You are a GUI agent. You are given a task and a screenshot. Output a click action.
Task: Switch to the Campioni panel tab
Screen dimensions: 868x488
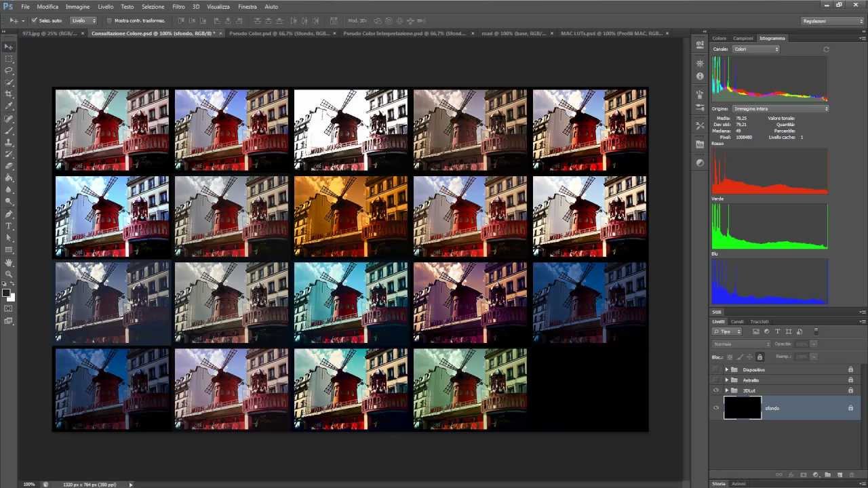pos(743,39)
